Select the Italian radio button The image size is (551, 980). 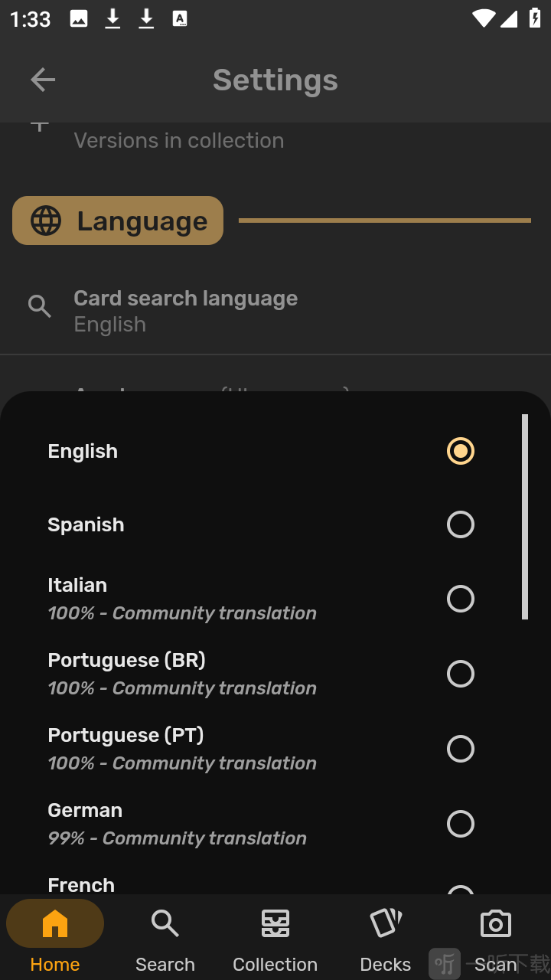tap(461, 599)
